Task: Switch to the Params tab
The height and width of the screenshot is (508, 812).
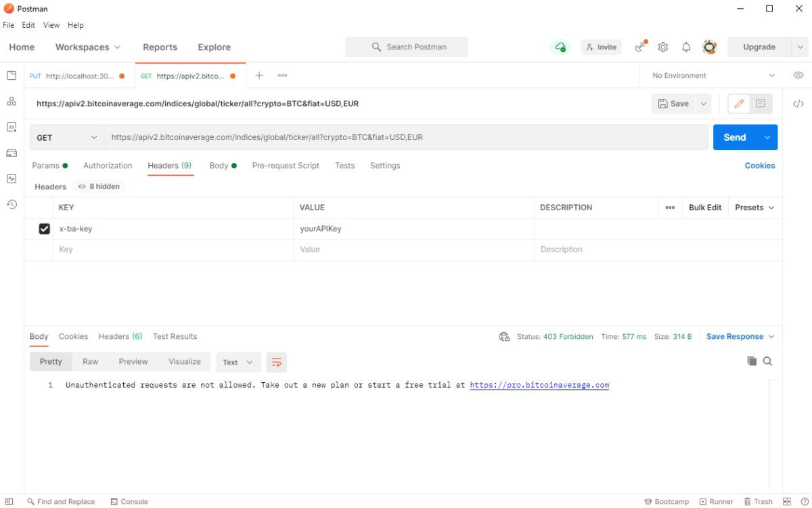Action: [49, 166]
